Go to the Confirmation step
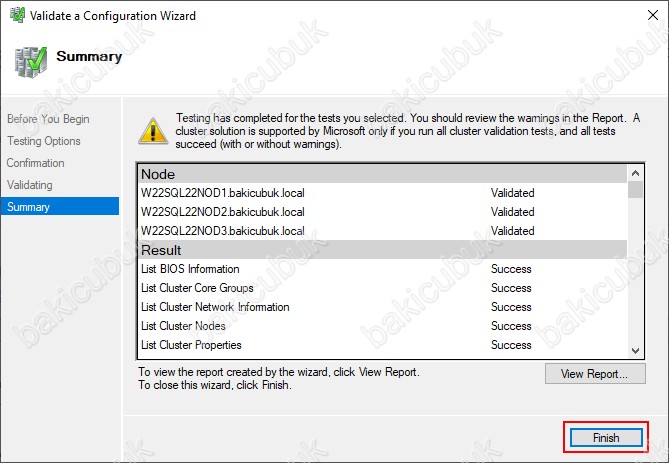The width and height of the screenshot is (669, 463). point(35,163)
